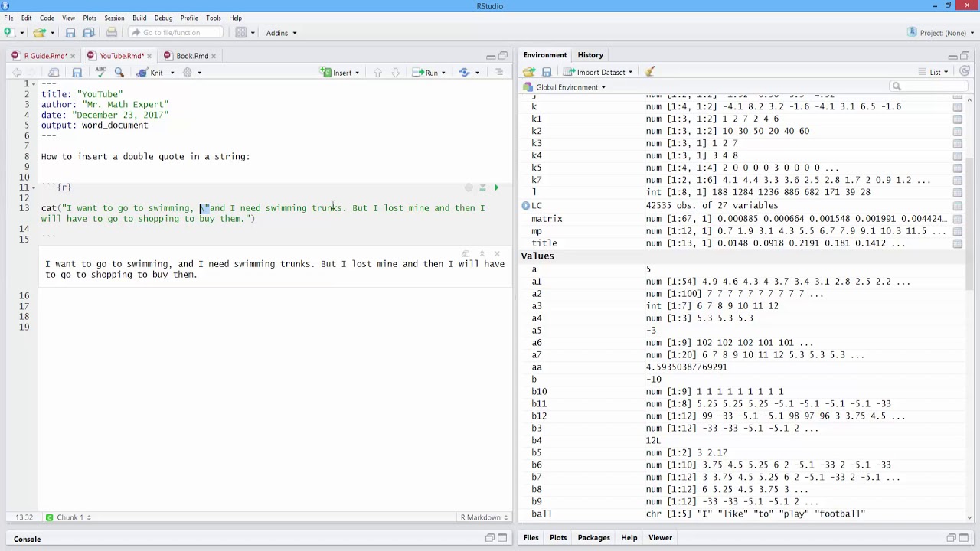
Task: Close the Book.Rmd tab
Action: [214, 56]
